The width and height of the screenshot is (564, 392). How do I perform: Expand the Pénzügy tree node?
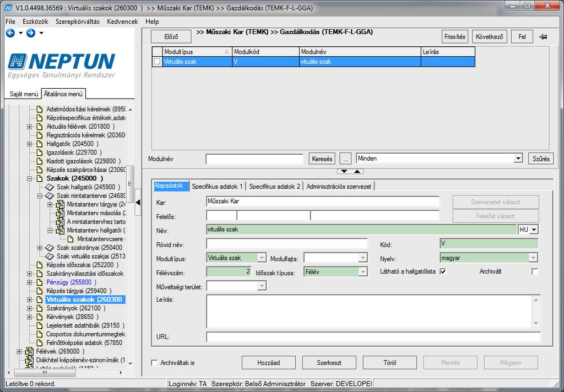[30, 282]
